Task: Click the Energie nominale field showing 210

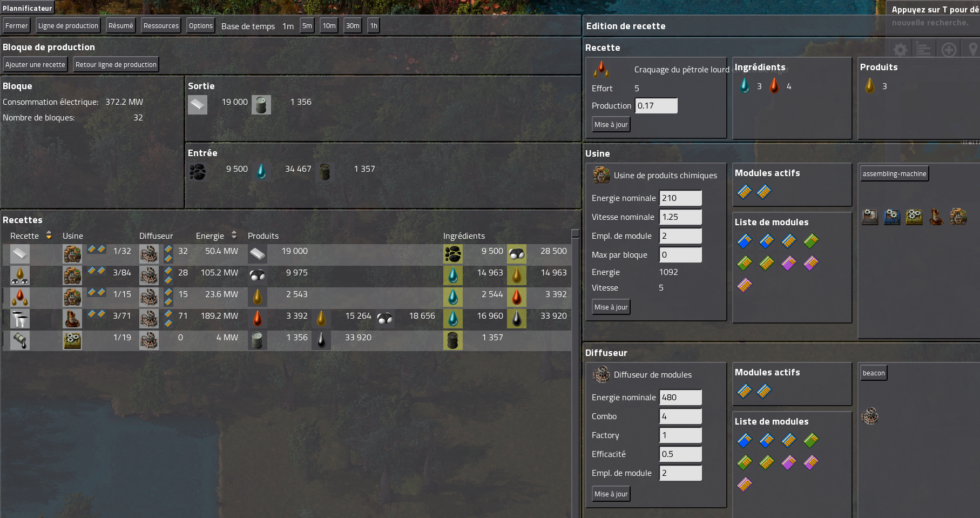Action: point(681,198)
